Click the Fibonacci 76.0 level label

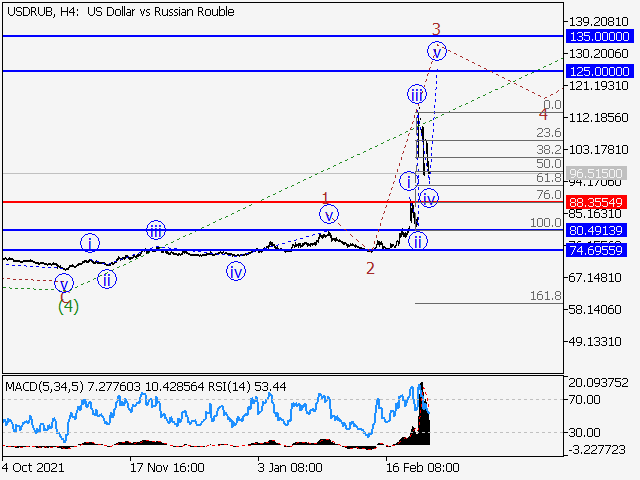tap(549, 195)
